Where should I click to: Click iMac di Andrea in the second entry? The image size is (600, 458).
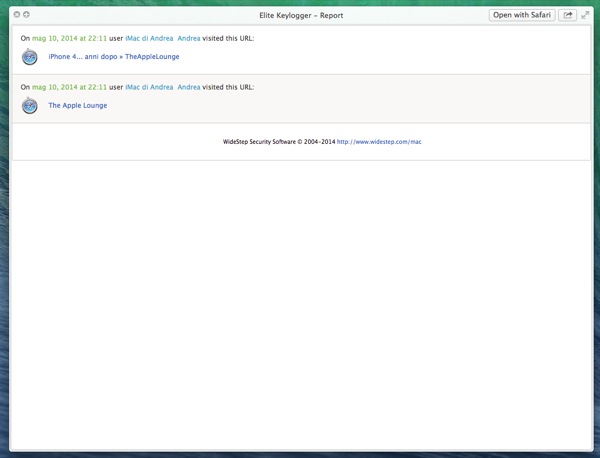click(149, 87)
